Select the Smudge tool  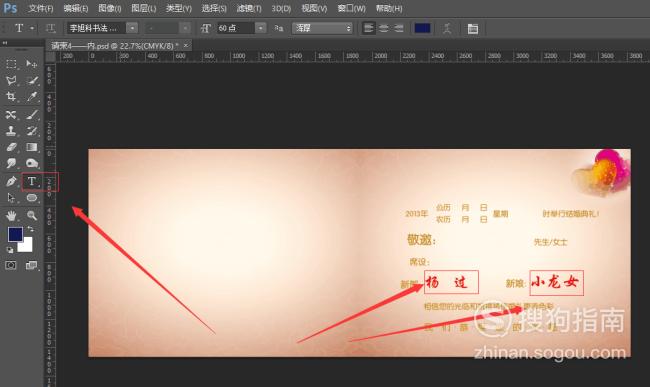click(x=11, y=163)
